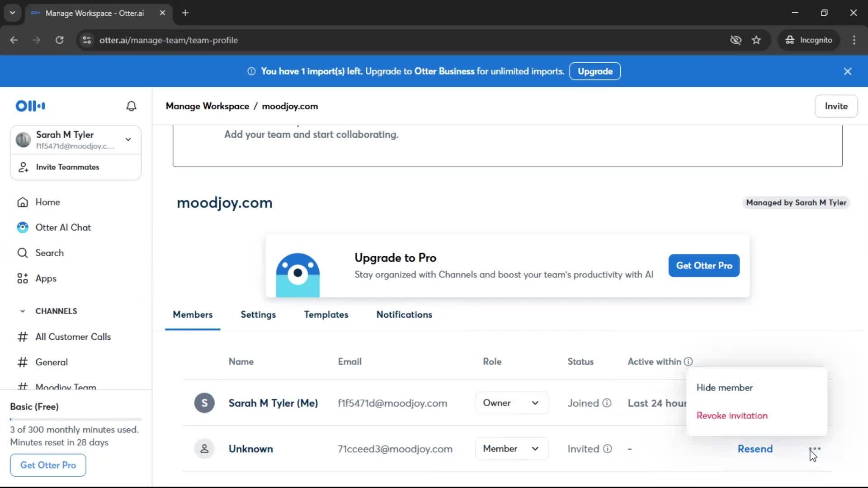Click Manage Workspace breadcrumb
The width and height of the screenshot is (868, 488).
tap(207, 106)
